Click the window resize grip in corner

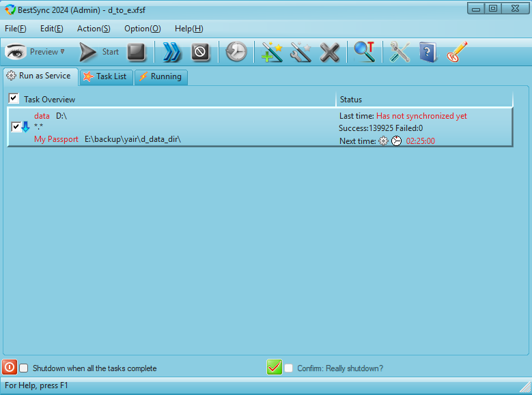point(525,387)
